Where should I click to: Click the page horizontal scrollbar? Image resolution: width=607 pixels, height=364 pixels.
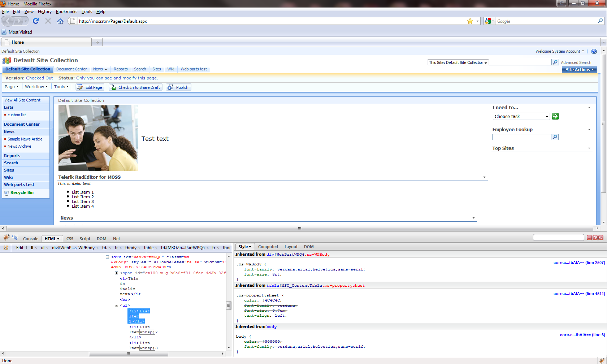click(300, 228)
